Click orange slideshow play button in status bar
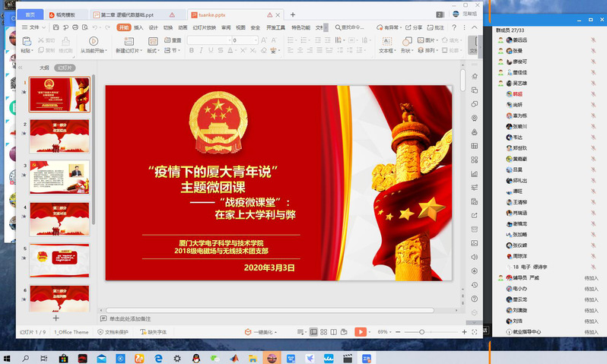Image resolution: width=607 pixels, height=364 pixels. pos(361,332)
